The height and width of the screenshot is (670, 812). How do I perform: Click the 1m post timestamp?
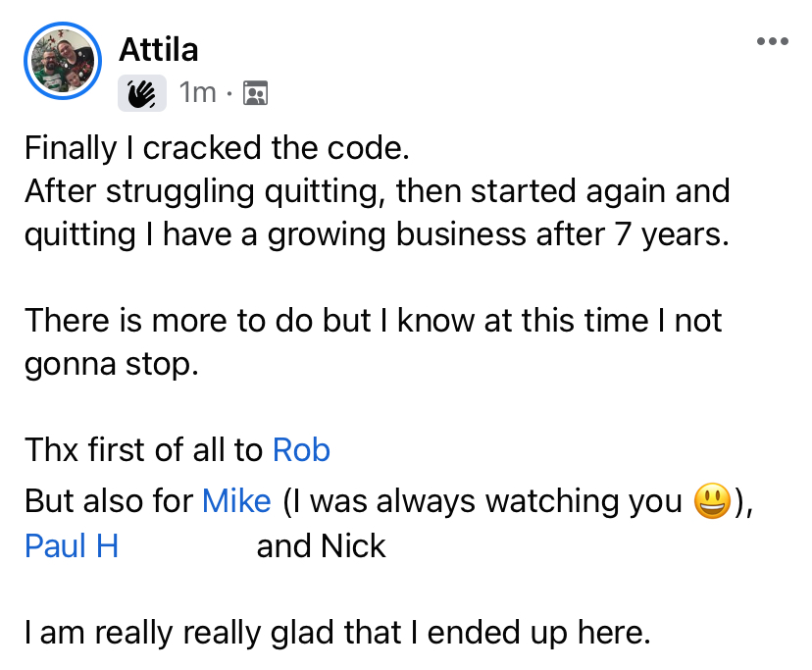pos(198,93)
